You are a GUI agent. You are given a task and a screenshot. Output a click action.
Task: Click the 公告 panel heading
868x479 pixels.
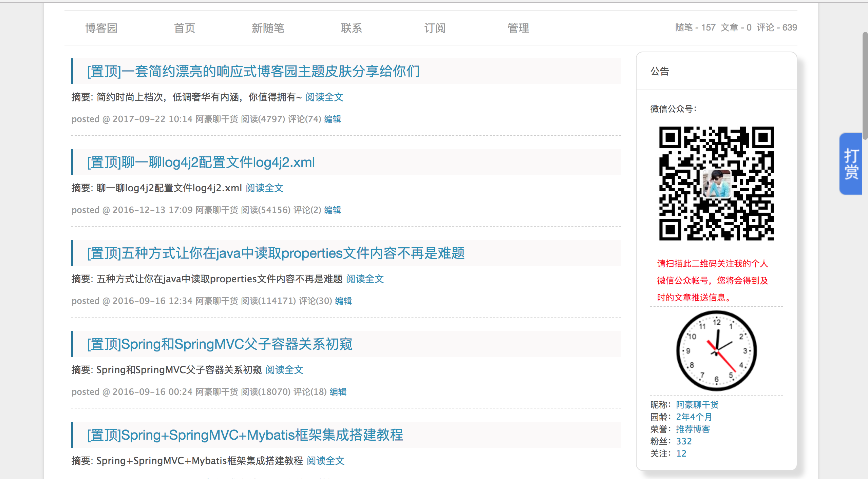pyautogui.click(x=660, y=71)
